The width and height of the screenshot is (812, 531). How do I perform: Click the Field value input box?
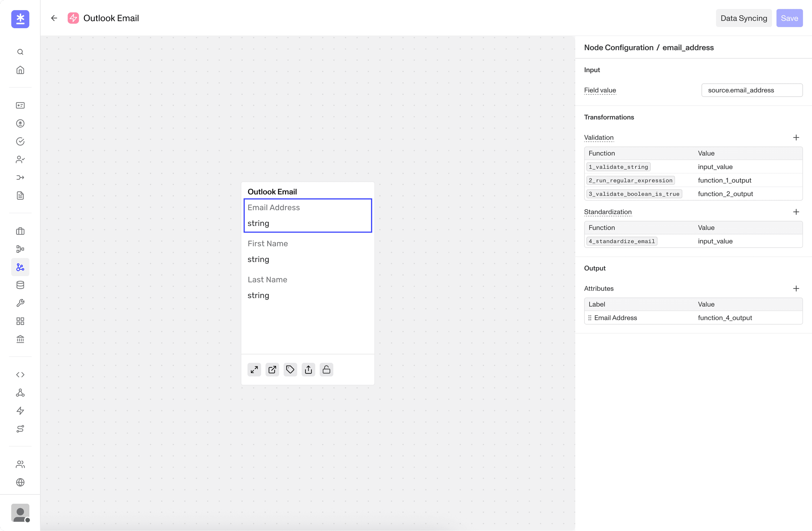pos(752,90)
